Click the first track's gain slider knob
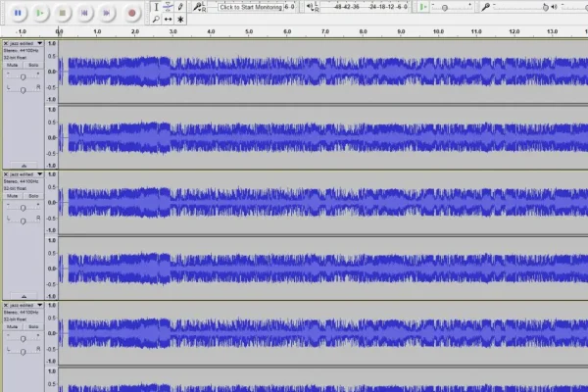This screenshot has height=392, width=588. click(23, 77)
